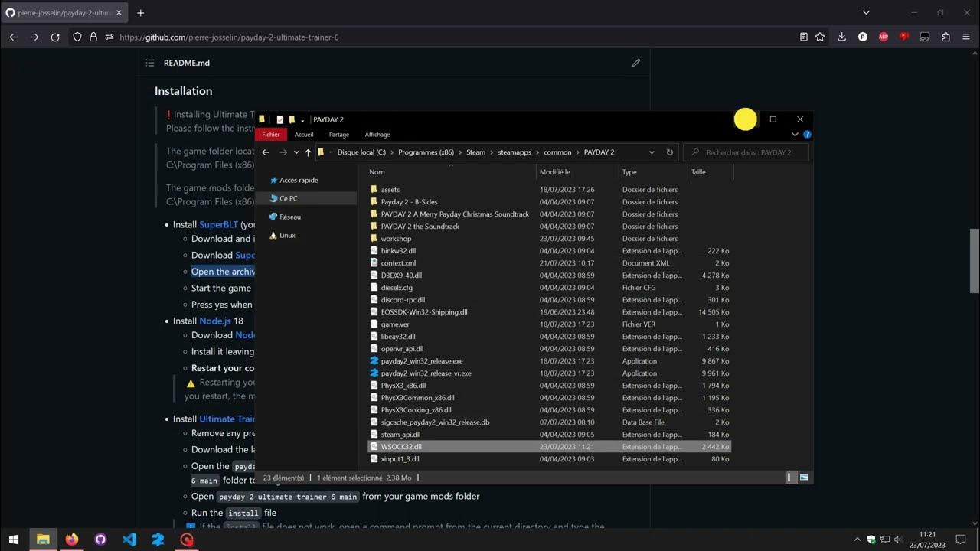This screenshot has height=551, width=980.
Task: Open Firefox account P icon
Action: [863, 37]
